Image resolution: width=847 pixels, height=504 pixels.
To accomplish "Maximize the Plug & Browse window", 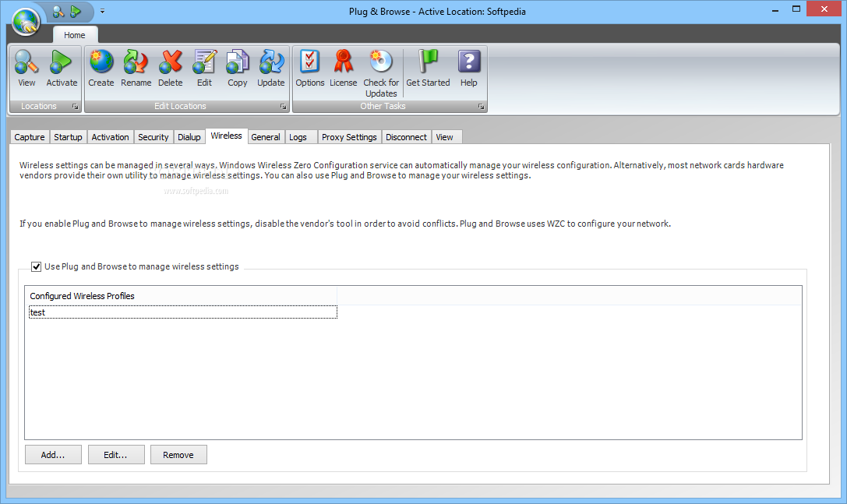I will point(796,9).
